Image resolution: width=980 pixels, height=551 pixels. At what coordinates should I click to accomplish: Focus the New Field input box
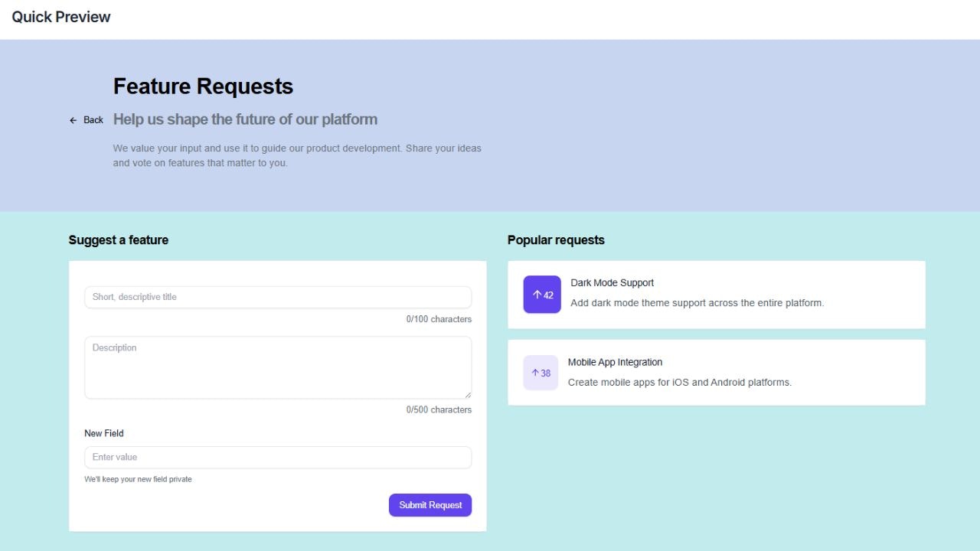click(x=278, y=457)
